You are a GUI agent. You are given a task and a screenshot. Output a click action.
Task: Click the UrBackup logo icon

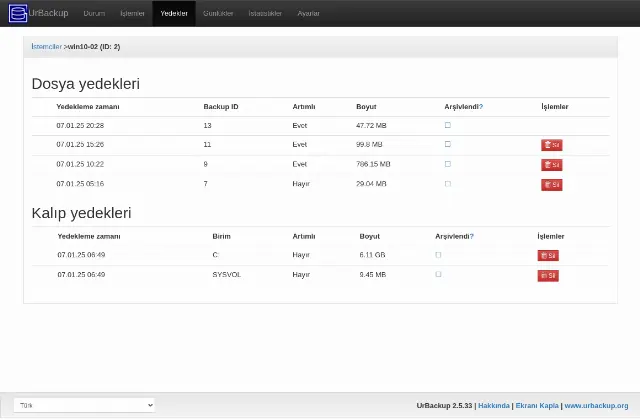pyautogui.click(x=18, y=13)
